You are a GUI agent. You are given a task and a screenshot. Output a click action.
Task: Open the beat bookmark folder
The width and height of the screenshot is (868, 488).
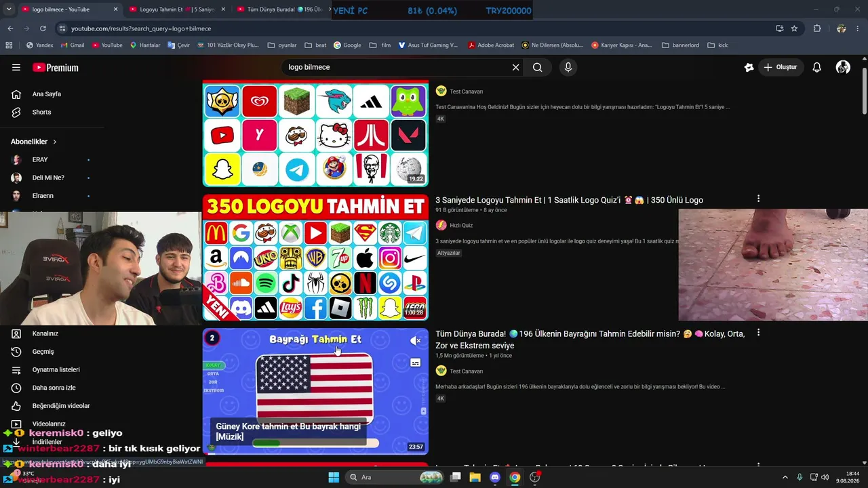(x=315, y=45)
